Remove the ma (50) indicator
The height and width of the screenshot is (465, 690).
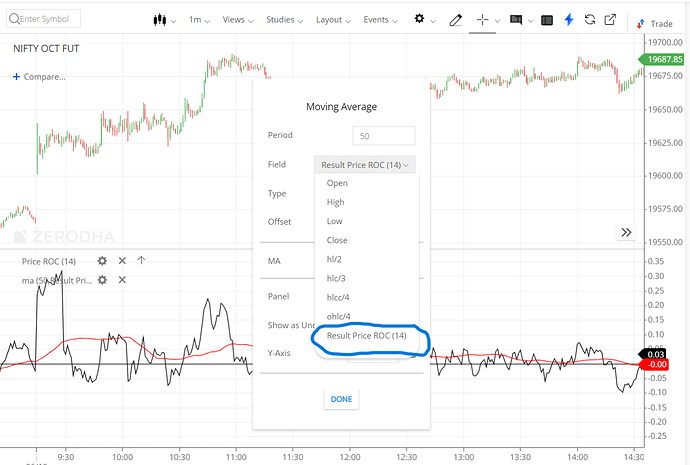tap(122, 280)
